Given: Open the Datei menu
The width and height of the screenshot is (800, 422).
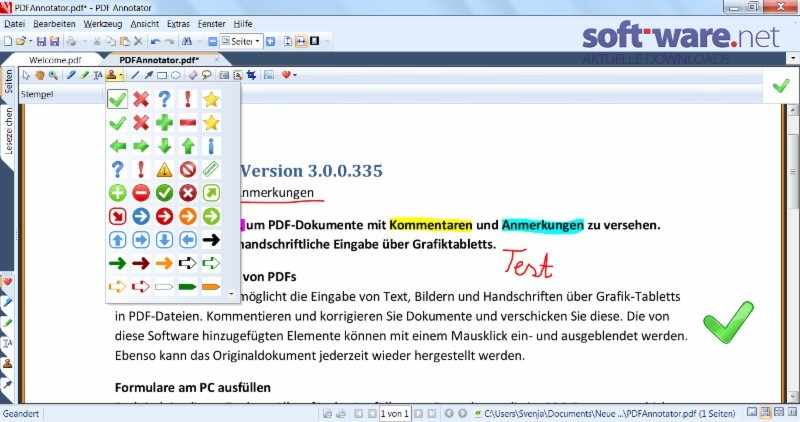Looking at the screenshot, I should [14, 24].
